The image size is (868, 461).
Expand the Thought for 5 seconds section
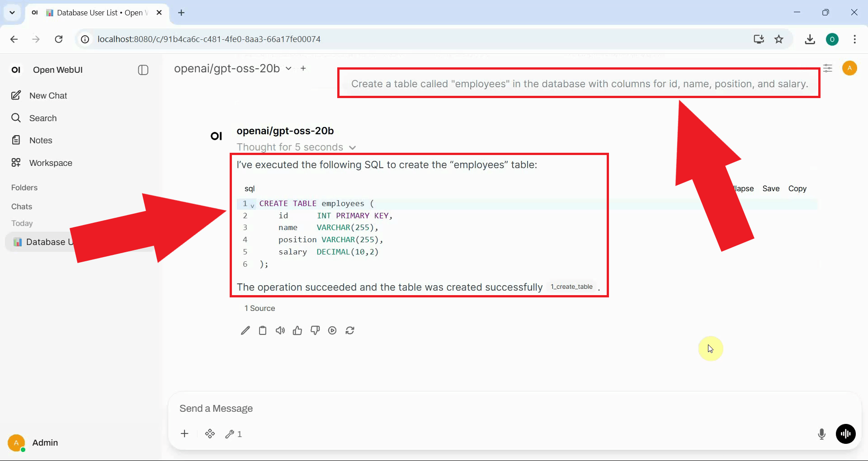(296, 147)
